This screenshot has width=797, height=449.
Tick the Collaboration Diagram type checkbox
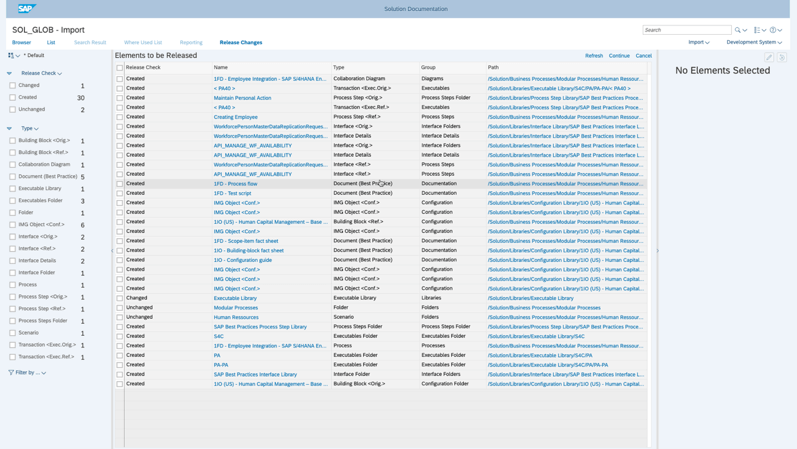[13, 165]
